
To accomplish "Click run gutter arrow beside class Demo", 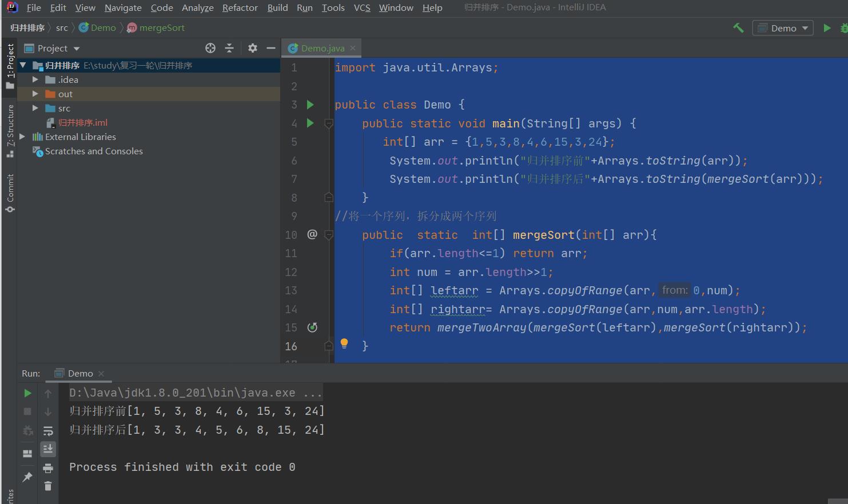I will (x=310, y=105).
